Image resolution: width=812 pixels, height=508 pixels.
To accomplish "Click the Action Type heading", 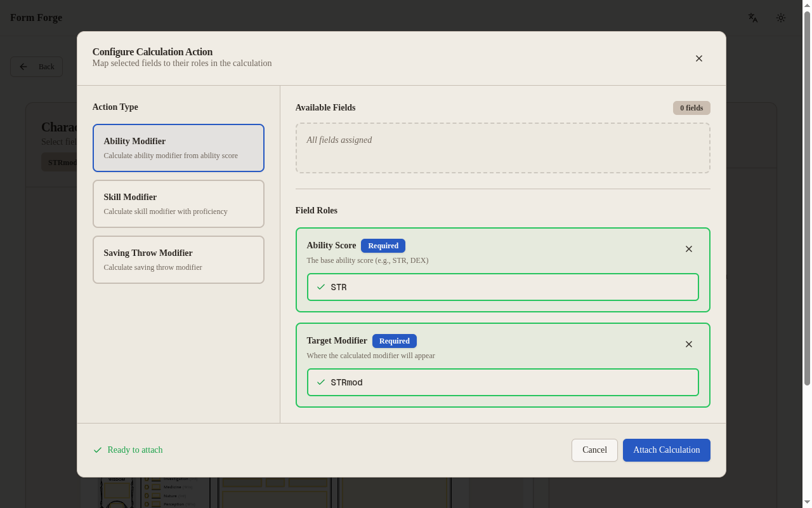I will (115, 107).
